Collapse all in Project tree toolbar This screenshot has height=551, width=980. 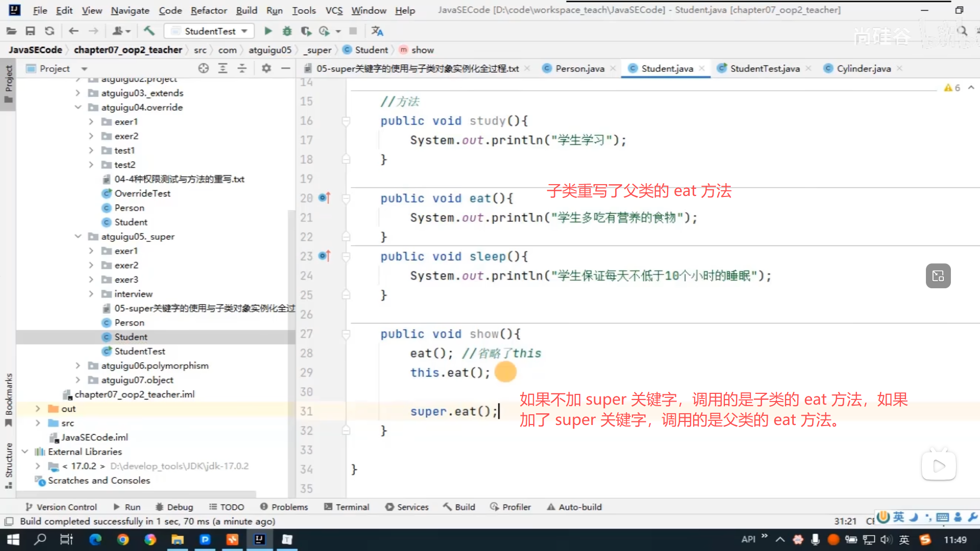point(242,68)
